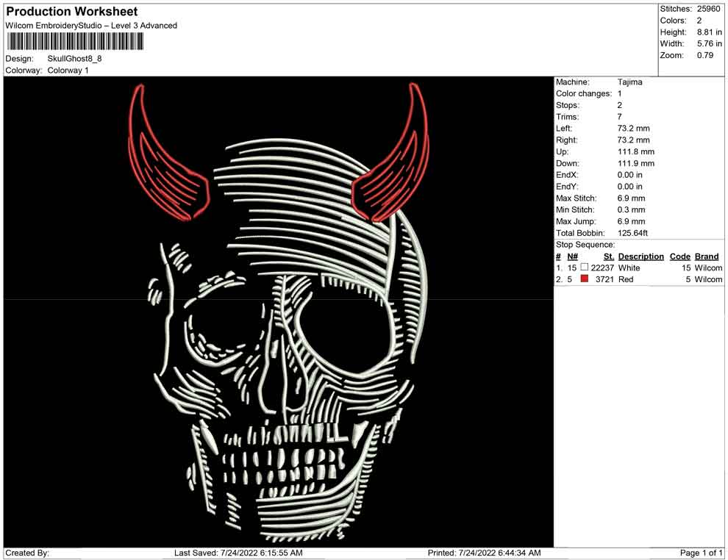
Task: Click the Machine value Tajima
Action: coord(629,82)
